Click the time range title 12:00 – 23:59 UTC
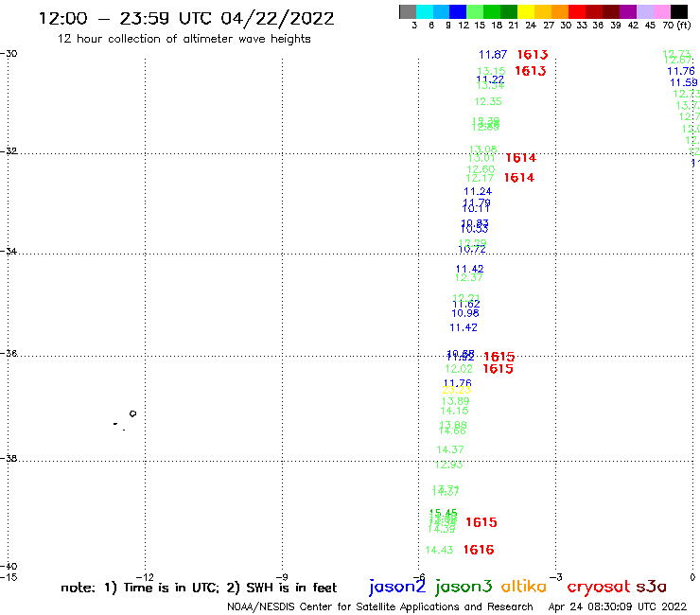Image resolution: width=700 pixels, height=615 pixels. (186, 19)
